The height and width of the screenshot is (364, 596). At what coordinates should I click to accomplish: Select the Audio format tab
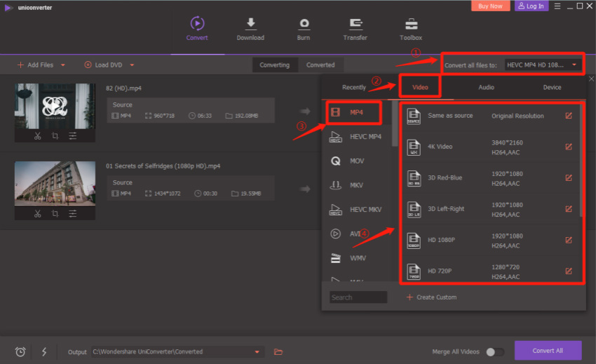click(x=486, y=88)
